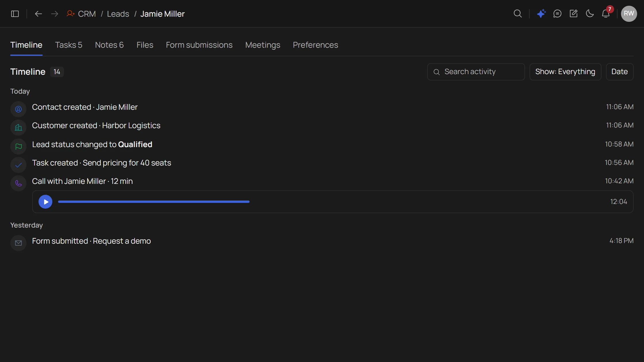Navigate to Leads breadcrumb link
Image resolution: width=644 pixels, height=362 pixels.
pyautogui.click(x=118, y=14)
